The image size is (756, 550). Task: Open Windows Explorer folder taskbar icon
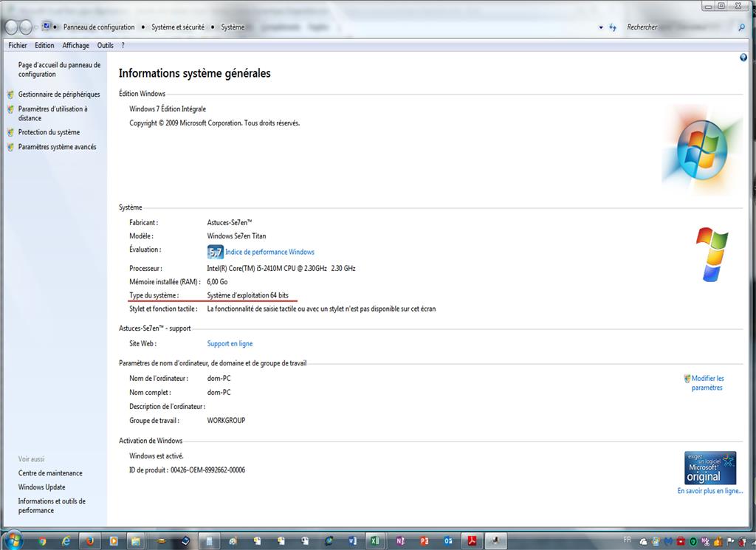(x=137, y=541)
